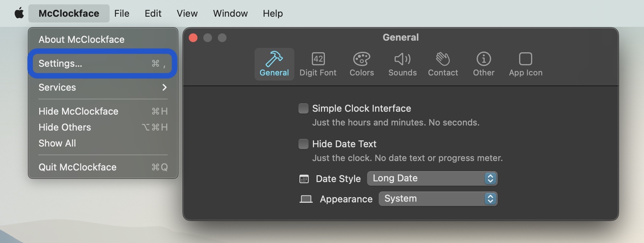Open the App Icon tab
Screen dimensions: 644x243
pyautogui.click(x=525, y=64)
